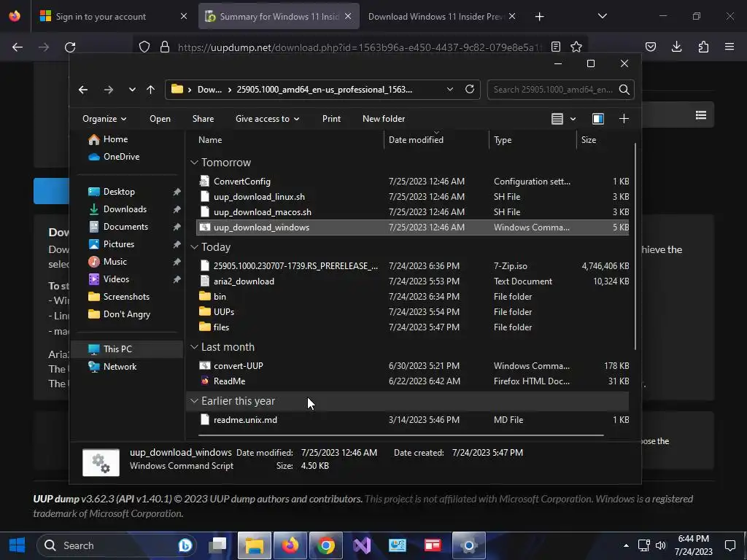747x560 pixels.
Task: Open view options dropdown arrow
Action: (x=573, y=119)
